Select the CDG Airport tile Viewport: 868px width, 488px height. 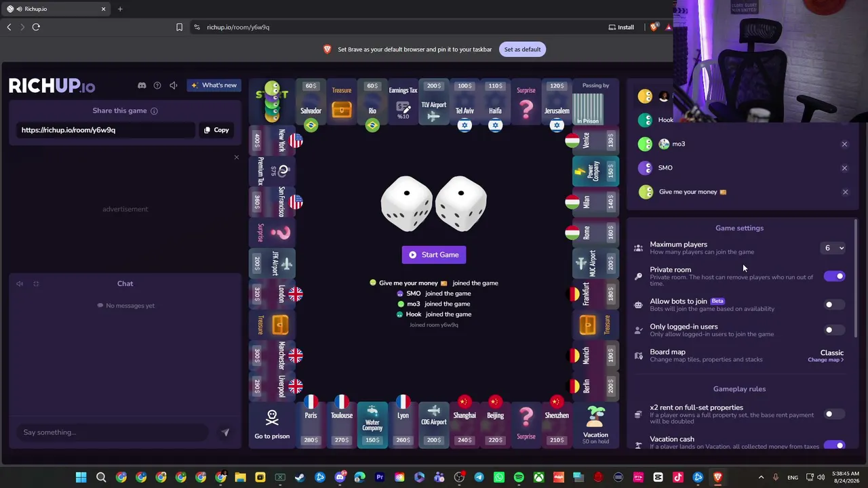434,425
